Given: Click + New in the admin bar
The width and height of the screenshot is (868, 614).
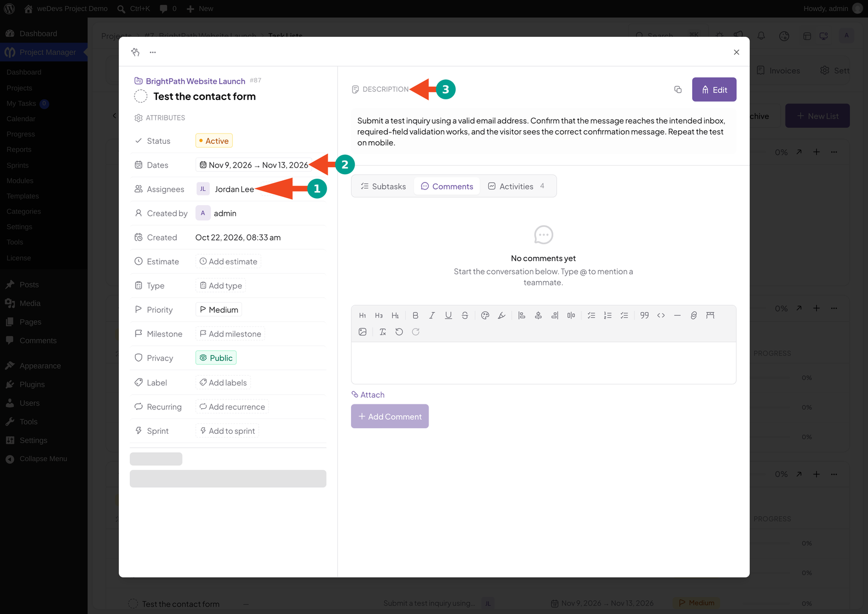Looking at the screenshot, I should (200, 9).
